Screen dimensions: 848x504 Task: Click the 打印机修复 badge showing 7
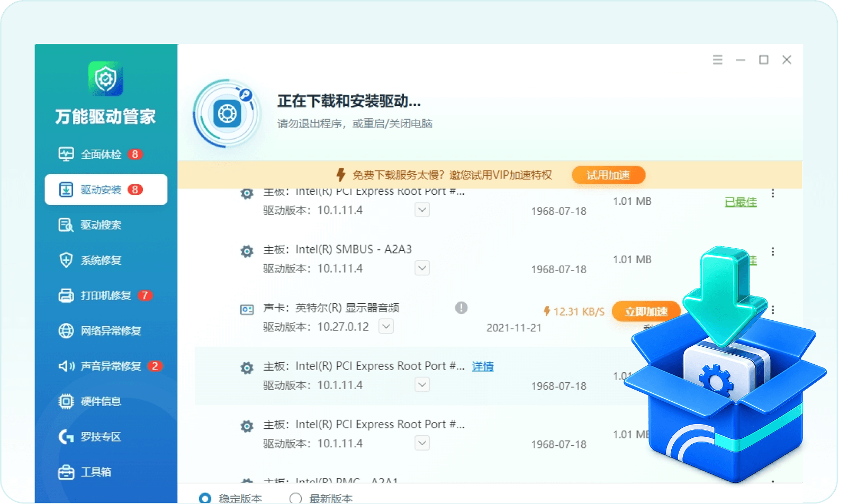145,295
